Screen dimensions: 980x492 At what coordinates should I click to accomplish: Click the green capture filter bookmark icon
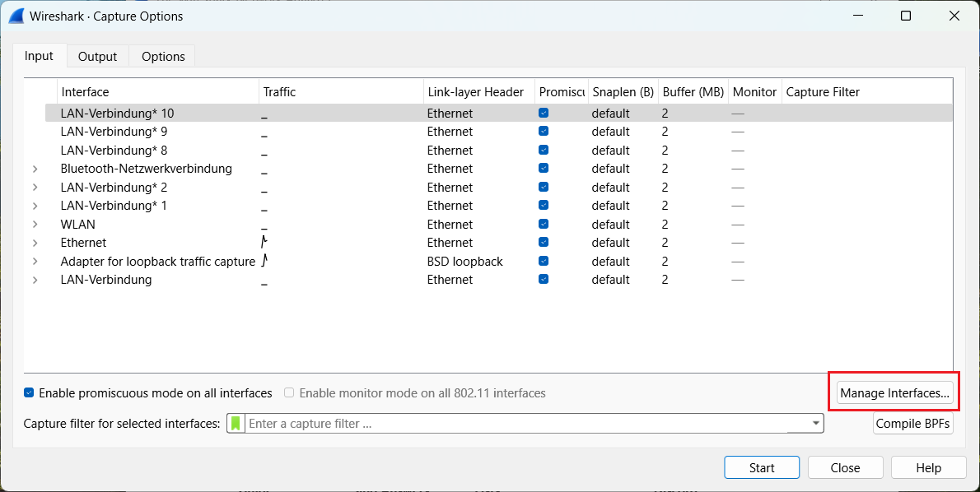[x=236, y=424]
